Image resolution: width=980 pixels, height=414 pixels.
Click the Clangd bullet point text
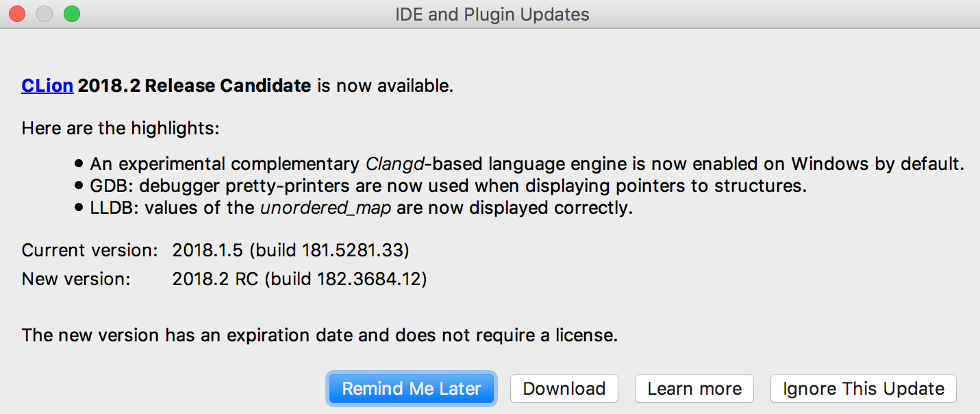527,163
